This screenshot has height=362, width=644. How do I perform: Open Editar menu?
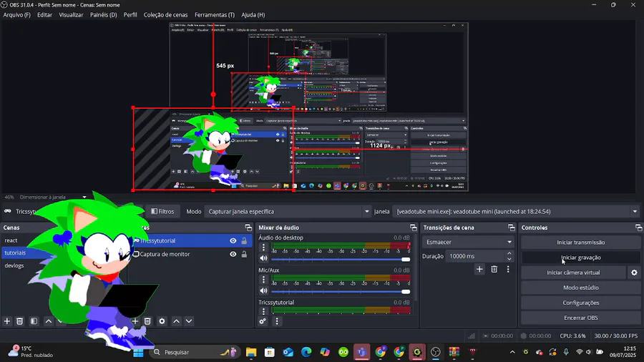coord(45,15)
